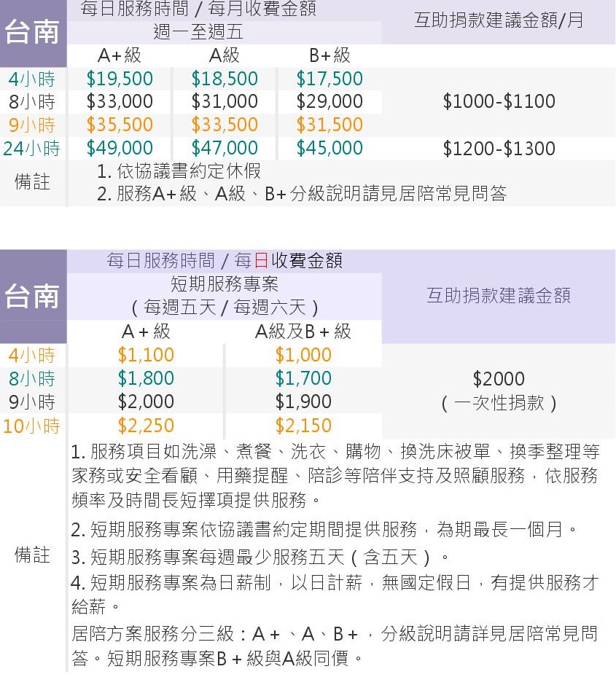This screenshot has height=677, width=616.
Task: Click the $19,500 monthly price cell
Action: click(120, 79)
